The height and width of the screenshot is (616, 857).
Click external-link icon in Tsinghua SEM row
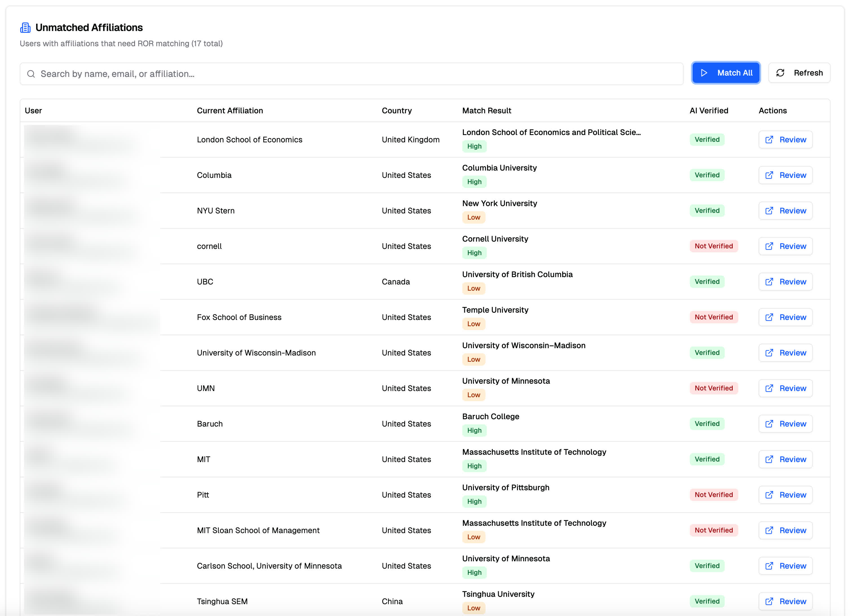pos(769,602)
